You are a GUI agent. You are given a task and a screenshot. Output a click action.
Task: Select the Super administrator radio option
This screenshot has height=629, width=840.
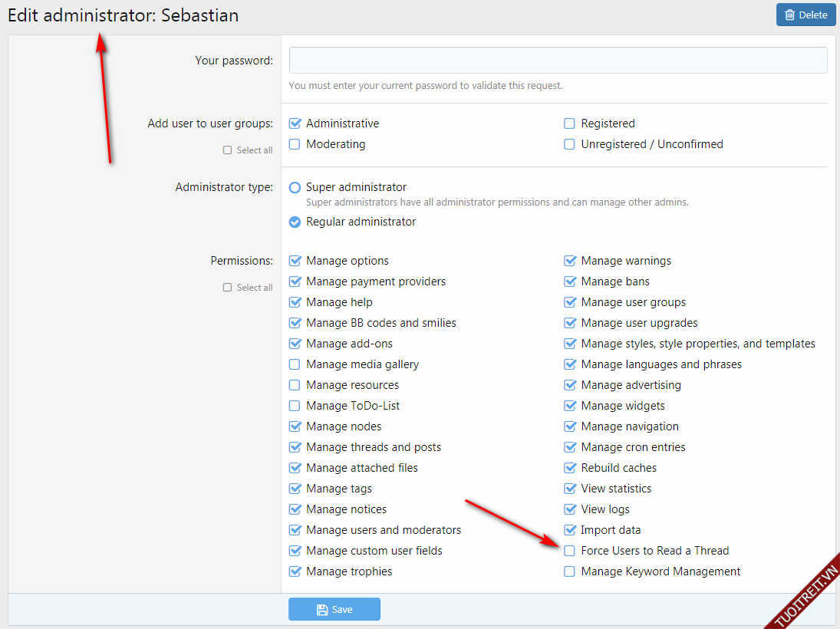295,187
